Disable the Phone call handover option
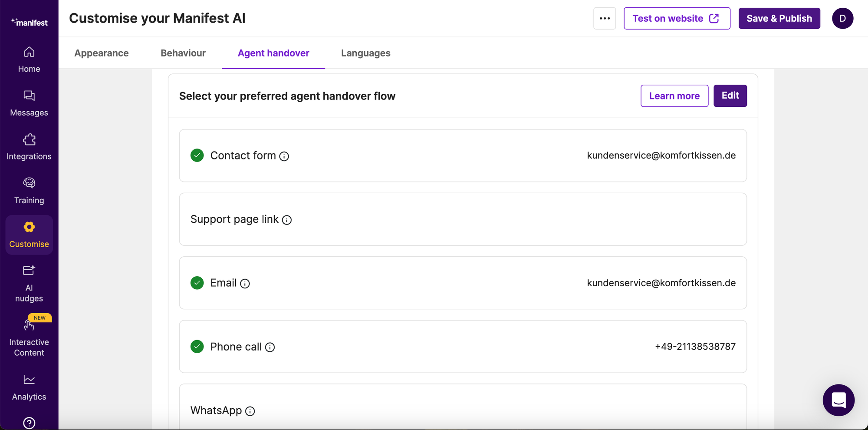 (197, 347)
